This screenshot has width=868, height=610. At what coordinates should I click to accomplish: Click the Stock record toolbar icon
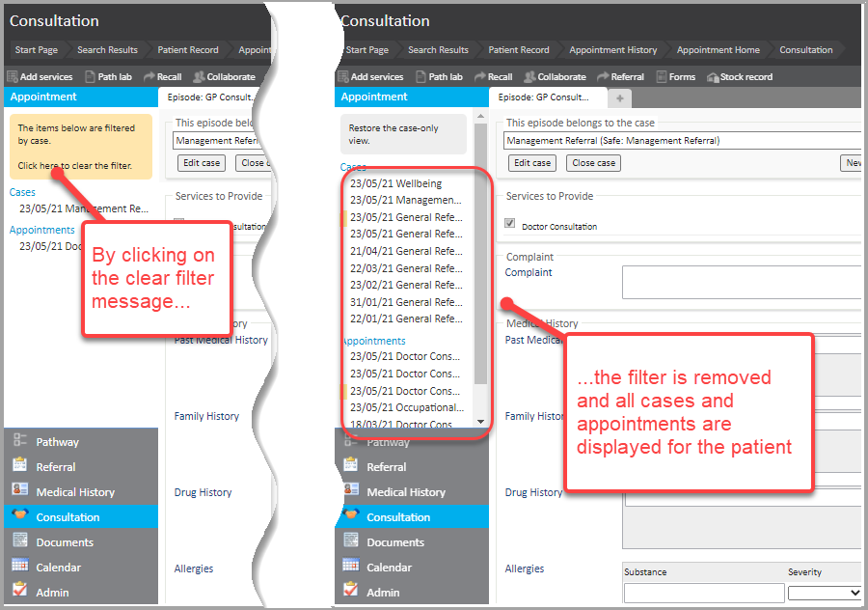pyautogui.click(x=740, y=77)
